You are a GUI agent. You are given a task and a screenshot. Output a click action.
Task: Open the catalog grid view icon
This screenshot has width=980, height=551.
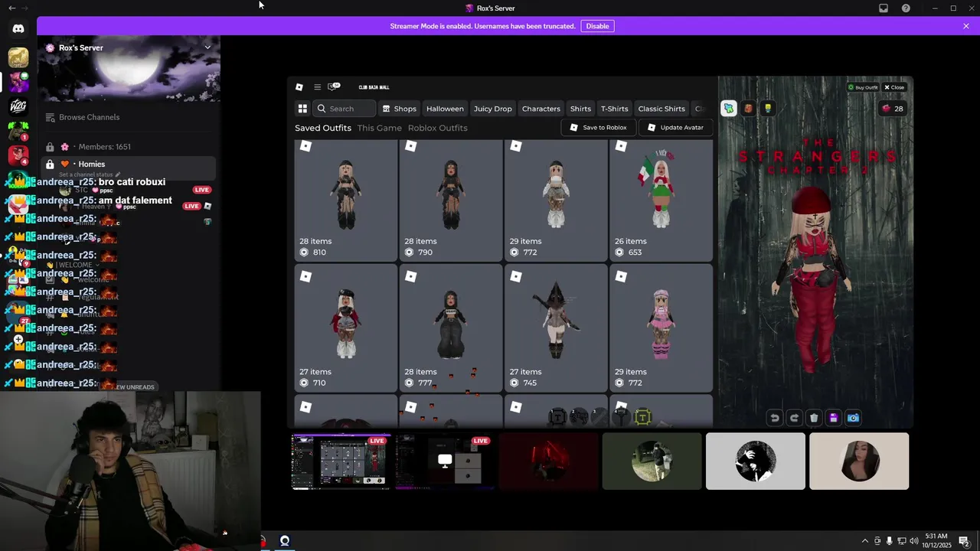click(302, 109)
